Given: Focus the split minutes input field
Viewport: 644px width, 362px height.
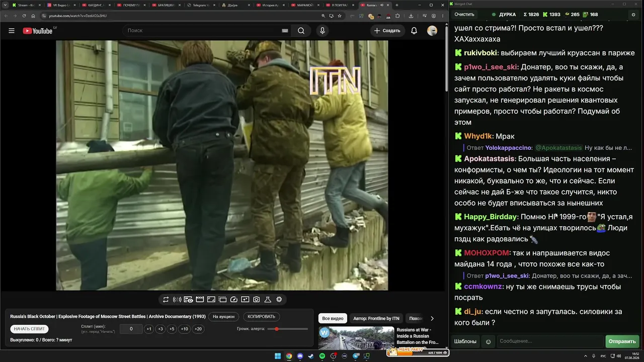Looking at the screenshot, I should [131, 329].
